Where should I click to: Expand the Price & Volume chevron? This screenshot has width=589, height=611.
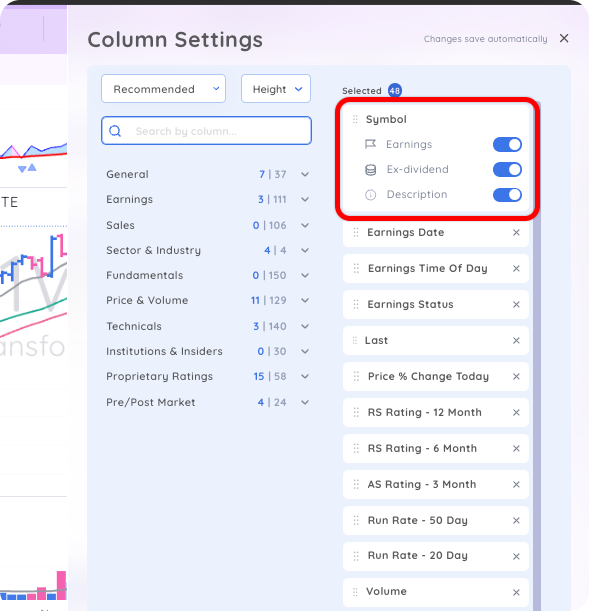(305, 300)
